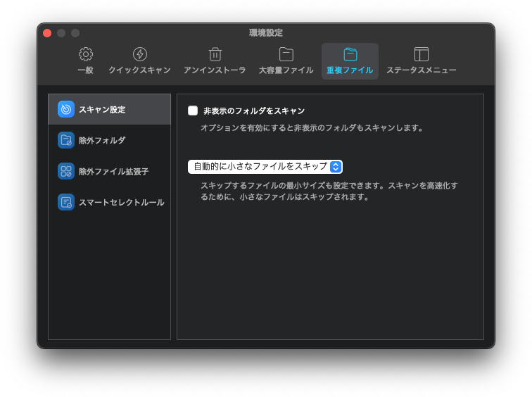532x397 pixels.
Task: Click the 除外フォルダ sidebar icon
Action: (x=66, y=140)
